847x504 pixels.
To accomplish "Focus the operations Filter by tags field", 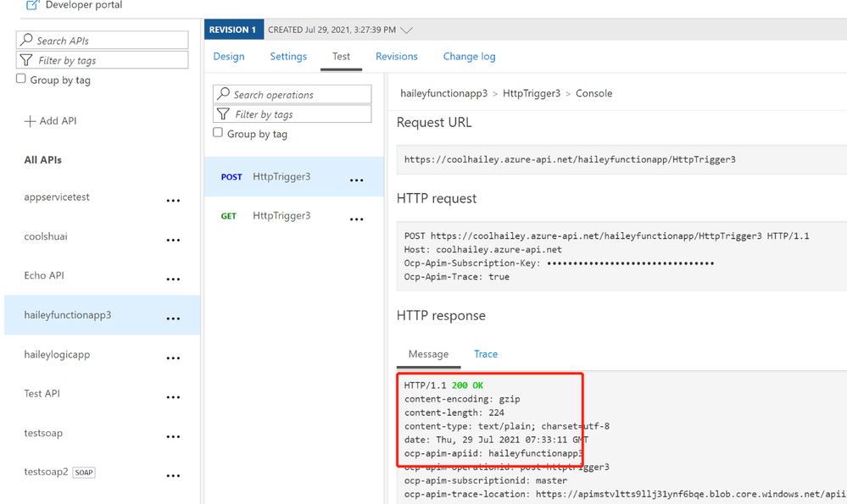I will point(293,114).
